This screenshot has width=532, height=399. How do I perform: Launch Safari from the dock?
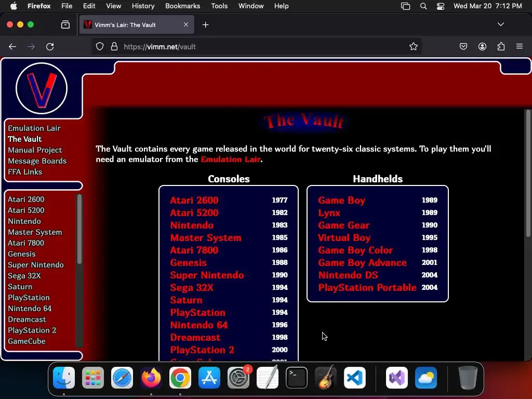coord(122,378)
